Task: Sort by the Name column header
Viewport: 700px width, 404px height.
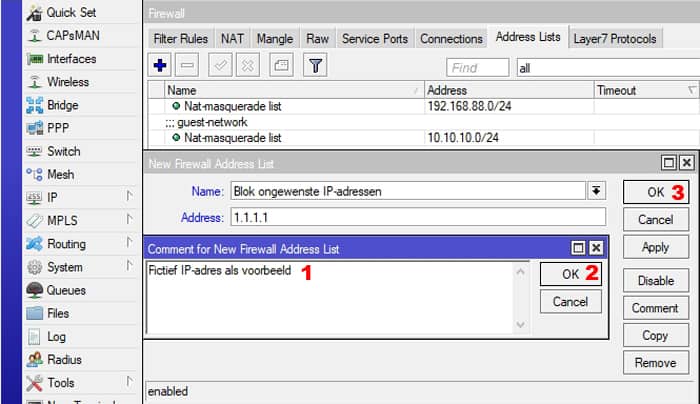Action: 294,90
